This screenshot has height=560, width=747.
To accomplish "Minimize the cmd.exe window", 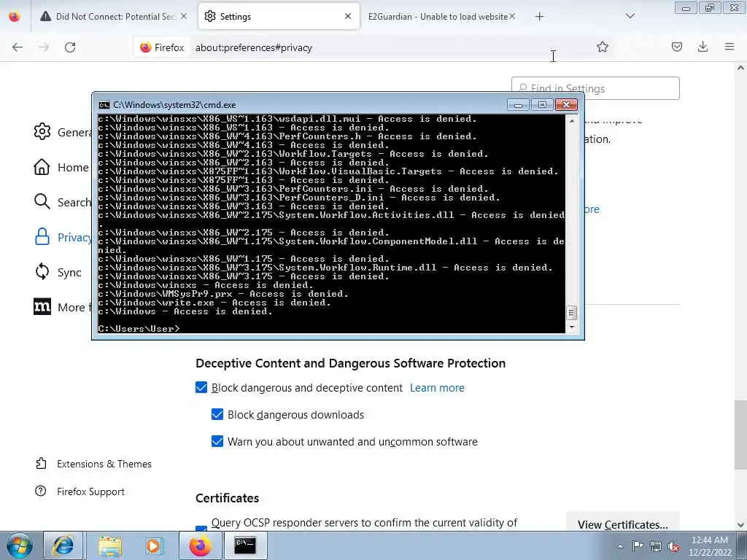I will pos(518,105).
